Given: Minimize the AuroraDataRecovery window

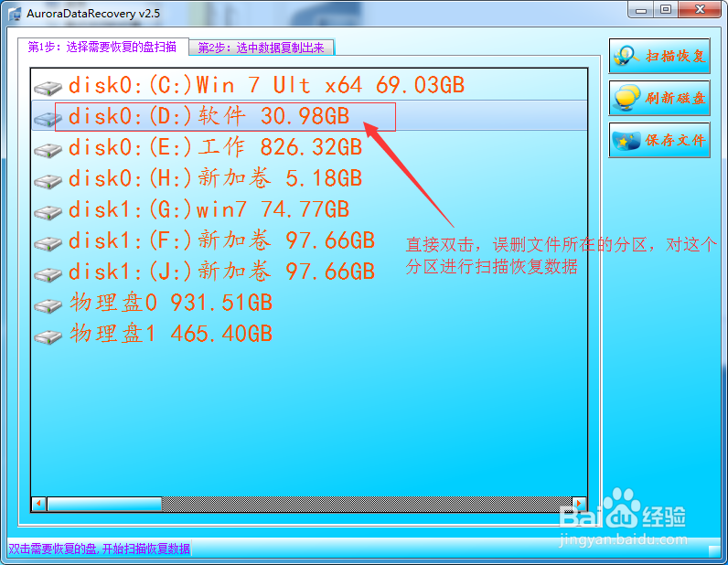Looking at the screenshot, I should (x=641, y=10).
